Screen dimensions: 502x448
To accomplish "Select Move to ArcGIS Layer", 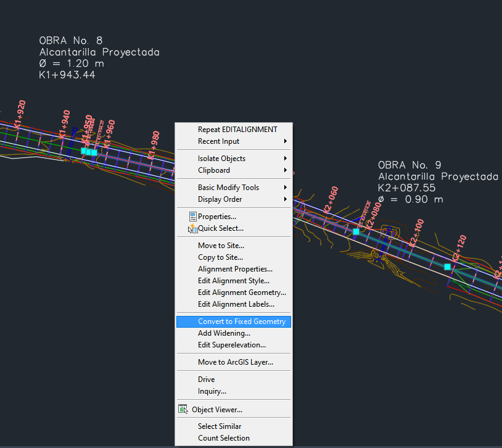I will [234, 362].
